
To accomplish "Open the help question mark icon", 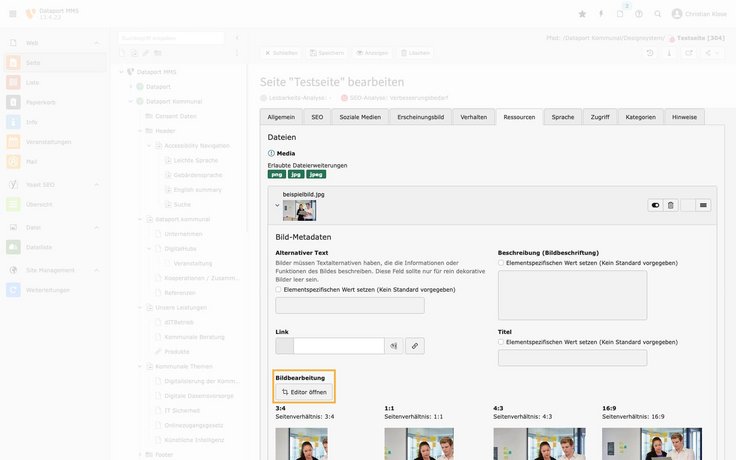I will tap(639, 14).
